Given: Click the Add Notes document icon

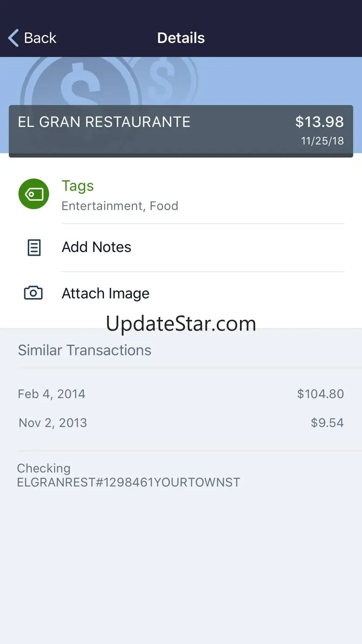Looking at the screenshot, I should 34,247.
